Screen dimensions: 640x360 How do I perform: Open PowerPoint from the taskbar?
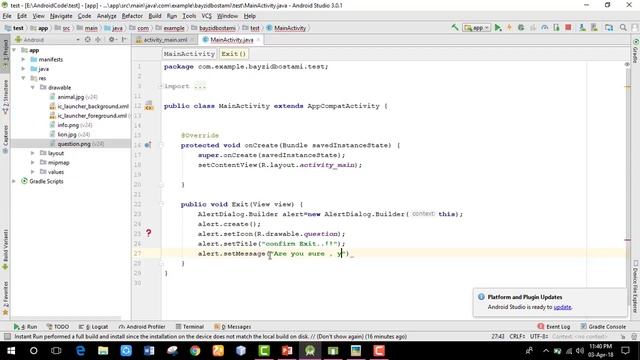point(287,351)
